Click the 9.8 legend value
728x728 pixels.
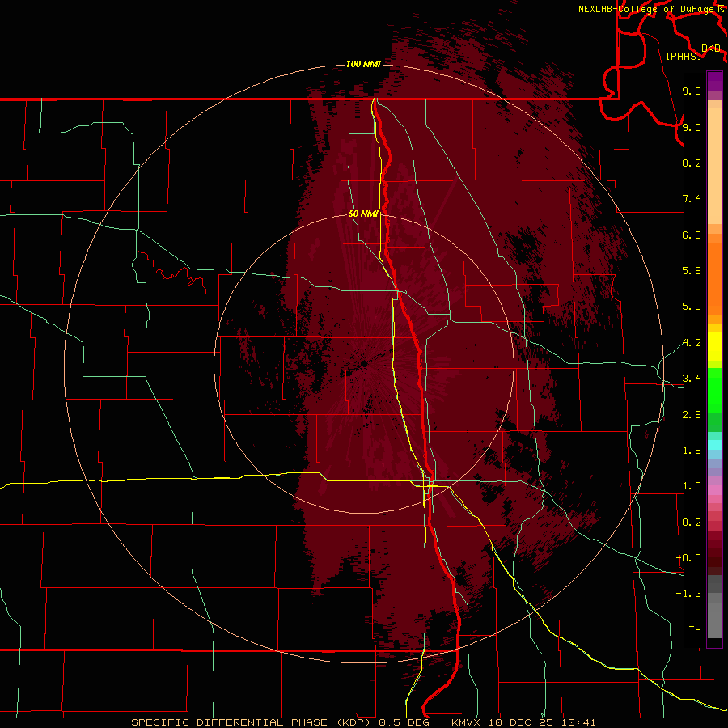[692, 91]
